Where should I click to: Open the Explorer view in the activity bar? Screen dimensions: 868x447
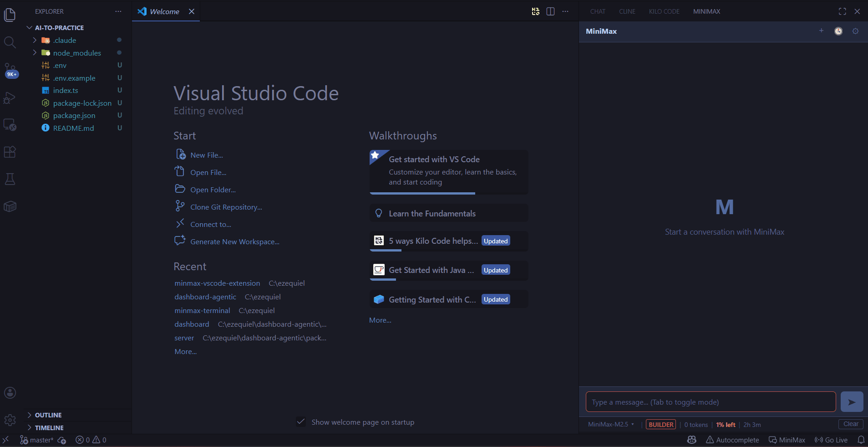(10, 15)
